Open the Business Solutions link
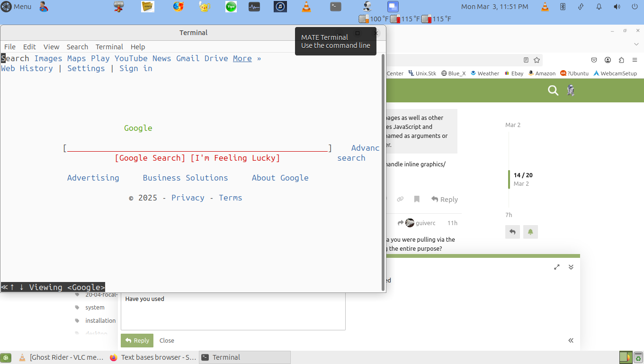 pos(186,178)
